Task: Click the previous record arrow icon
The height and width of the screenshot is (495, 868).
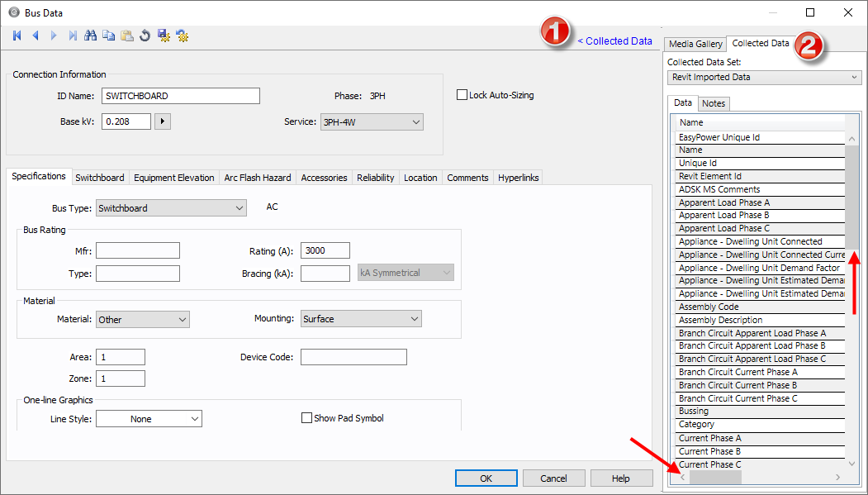Action: (36, 36)
